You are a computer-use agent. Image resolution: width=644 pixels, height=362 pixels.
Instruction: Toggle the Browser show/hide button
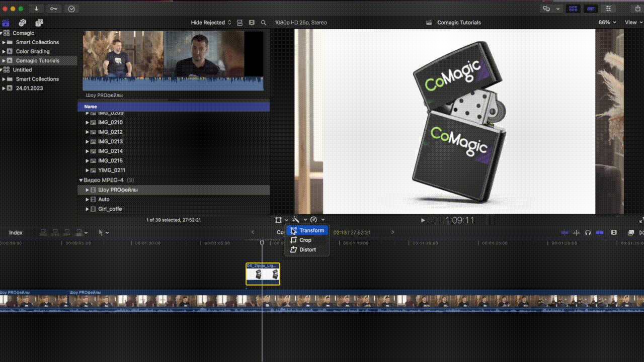(x=573, y=9)
